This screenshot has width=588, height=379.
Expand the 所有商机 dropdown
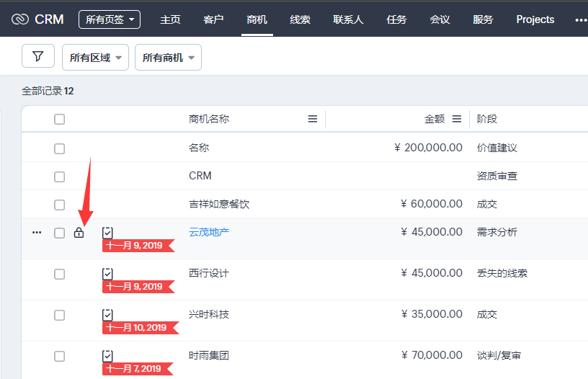click(168, 58)
